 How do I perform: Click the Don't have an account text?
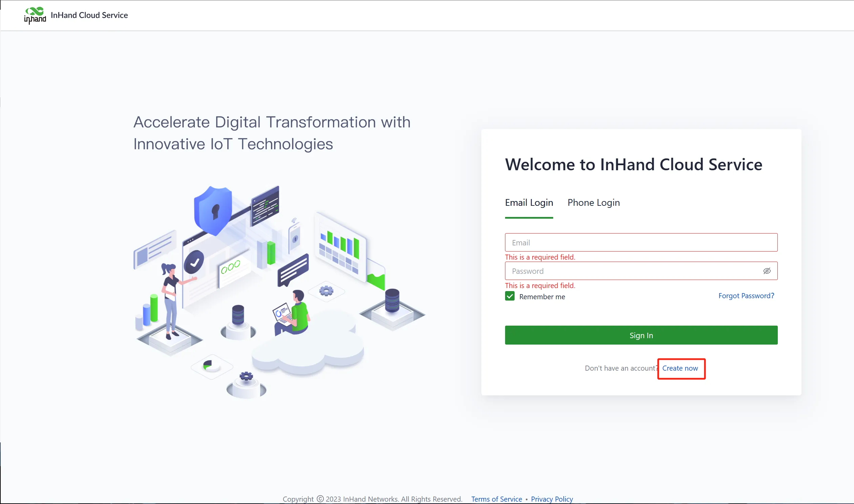[x=621, y=369]
